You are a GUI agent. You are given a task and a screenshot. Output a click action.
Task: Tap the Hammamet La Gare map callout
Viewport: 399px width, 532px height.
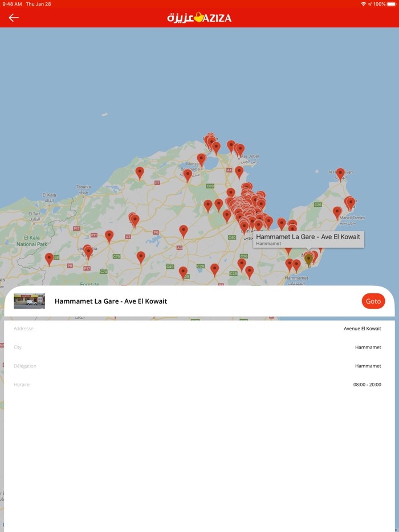[308, 239]
